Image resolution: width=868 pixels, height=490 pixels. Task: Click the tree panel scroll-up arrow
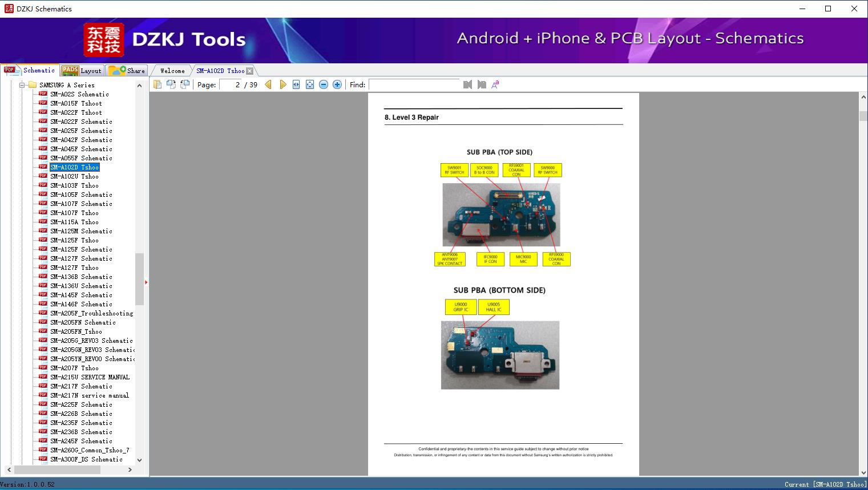point(139,85)
